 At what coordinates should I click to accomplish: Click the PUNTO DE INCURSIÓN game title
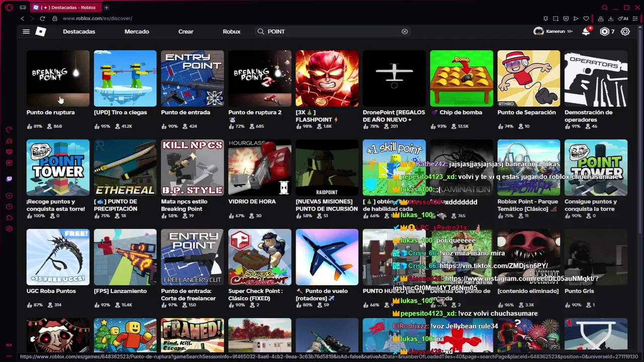pos(327,205)
